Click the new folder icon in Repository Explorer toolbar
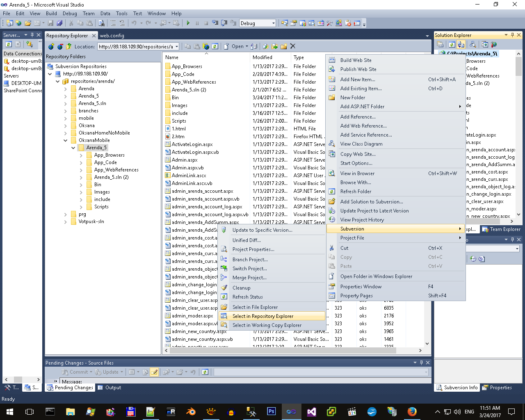 click(x=284, y=46)
